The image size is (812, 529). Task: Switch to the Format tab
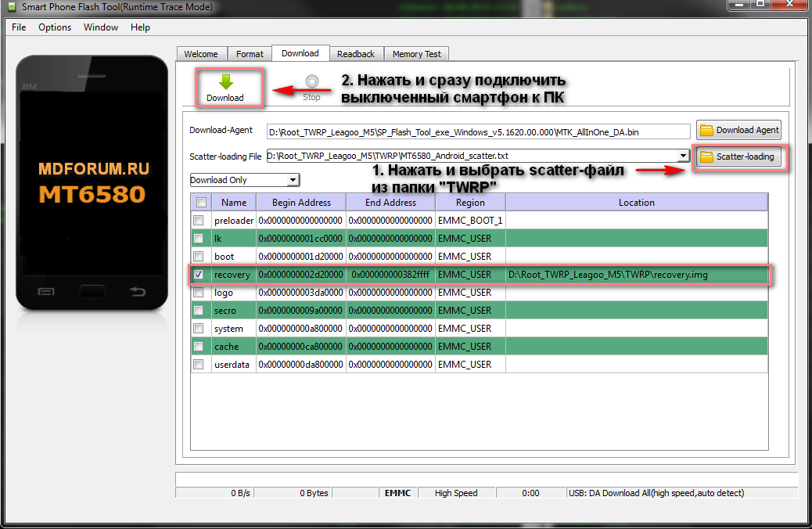250,54
